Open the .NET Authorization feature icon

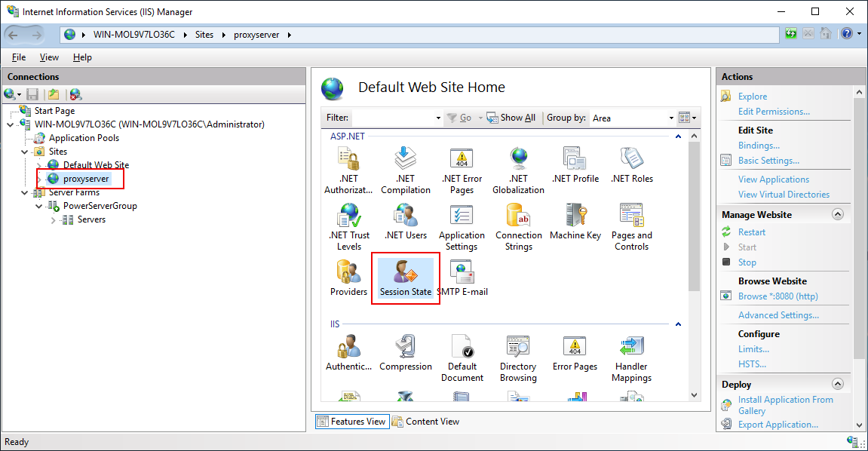[348, 170]
